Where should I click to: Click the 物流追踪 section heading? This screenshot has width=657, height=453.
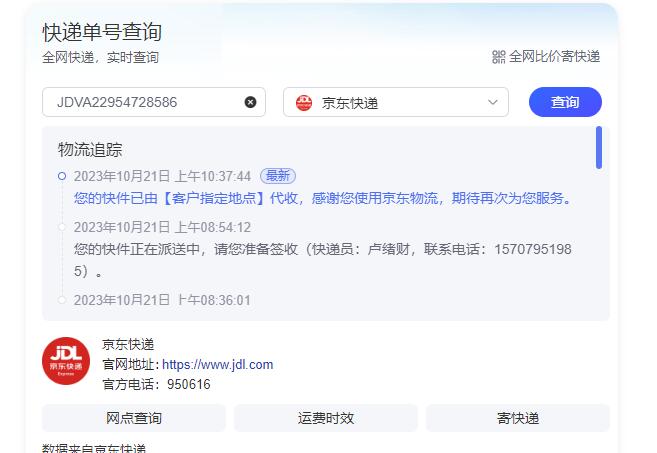[x=90, y=150]
